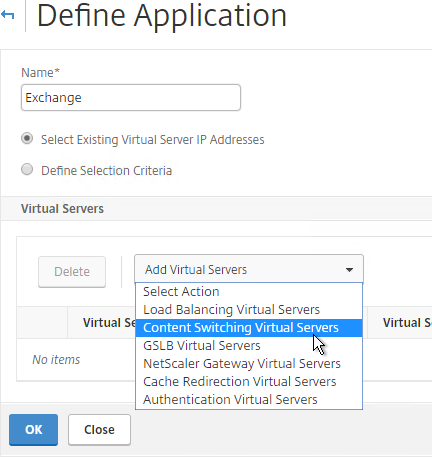Click the Close button
Screen dimensions: 432x457
pyautogui.click(x=99, y=430)
